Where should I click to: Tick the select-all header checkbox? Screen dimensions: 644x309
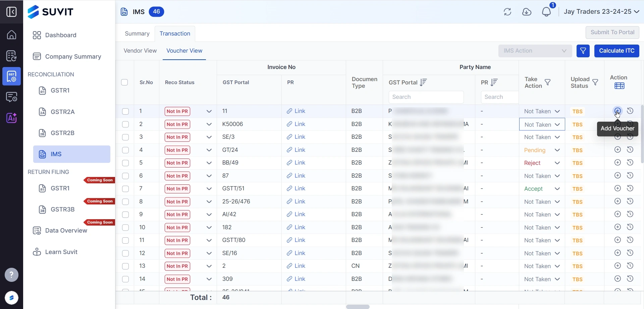click(124, 82)
